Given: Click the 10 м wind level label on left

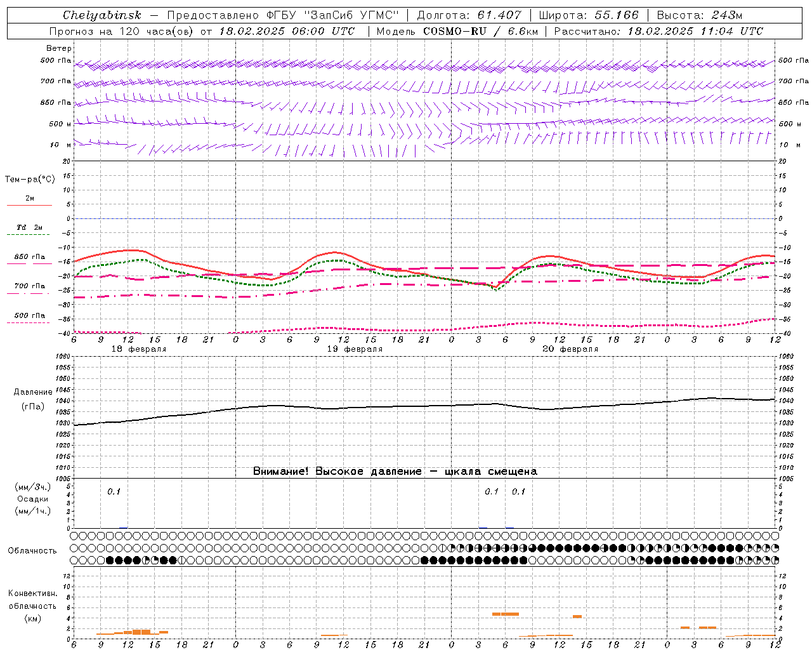Looking at the screenshot, I should click(x=61, y=145).
